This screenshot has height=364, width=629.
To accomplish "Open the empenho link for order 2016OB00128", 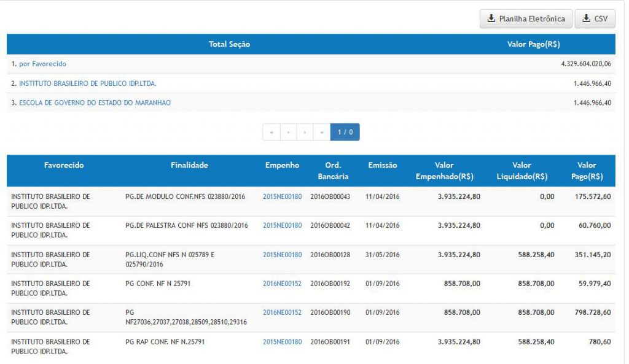I will point(282,255).
